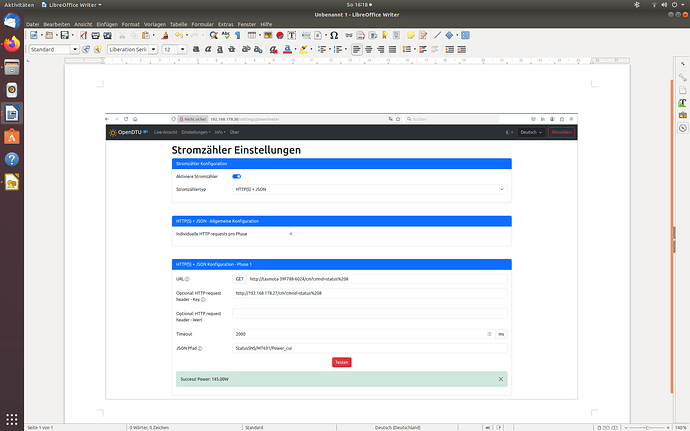This screenshot has height=431, width=690.
Task: Open the font color dropdown arrow
Action: pos(295,49)
